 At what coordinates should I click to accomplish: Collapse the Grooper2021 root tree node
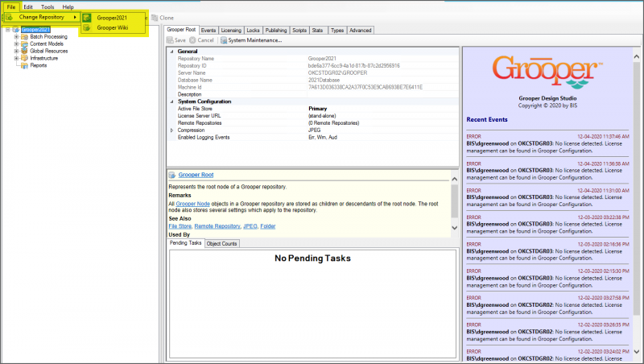(x=8, y=30)
